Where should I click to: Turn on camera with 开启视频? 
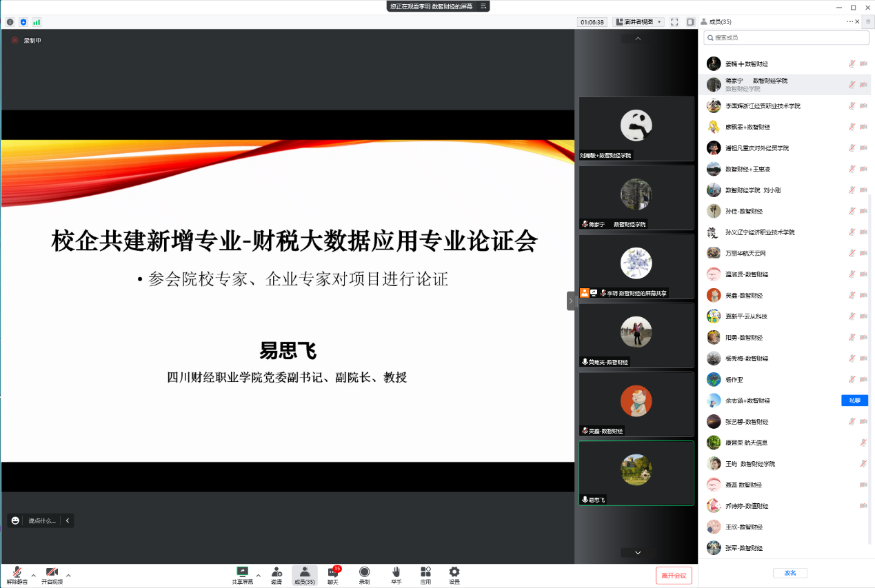pos(52,575)
